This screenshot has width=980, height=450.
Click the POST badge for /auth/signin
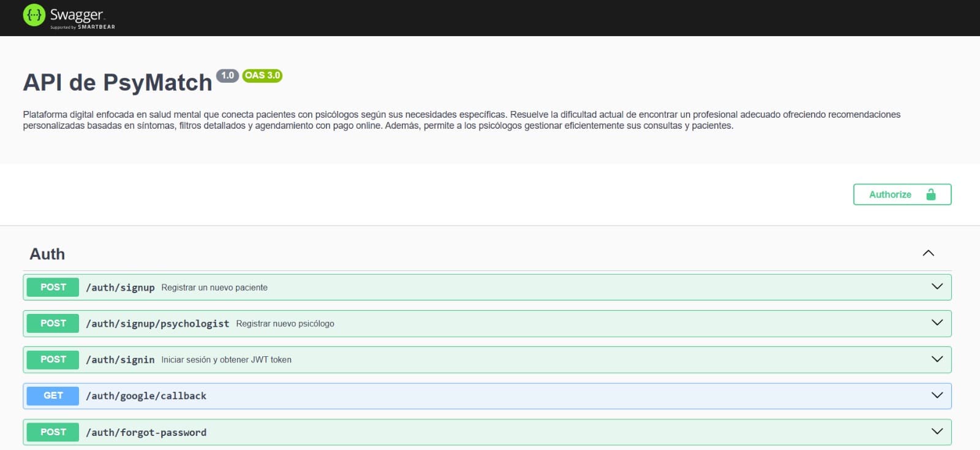[53, 359]
